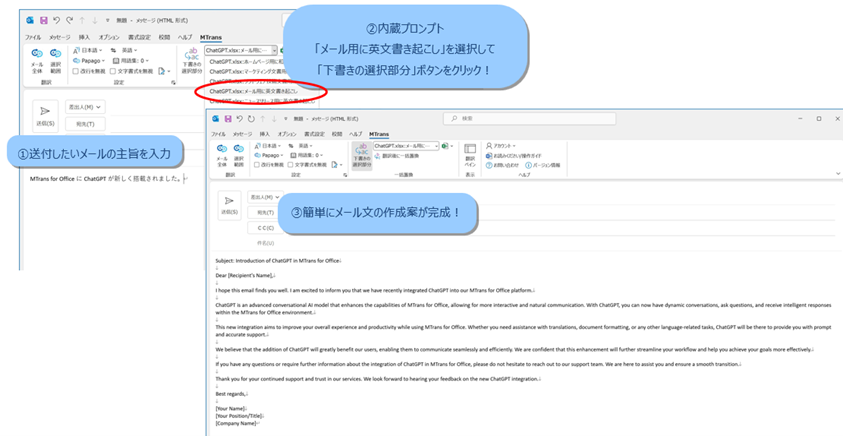
Task: Open 英語 target language dropdown, front window
Action: point(305,146)
